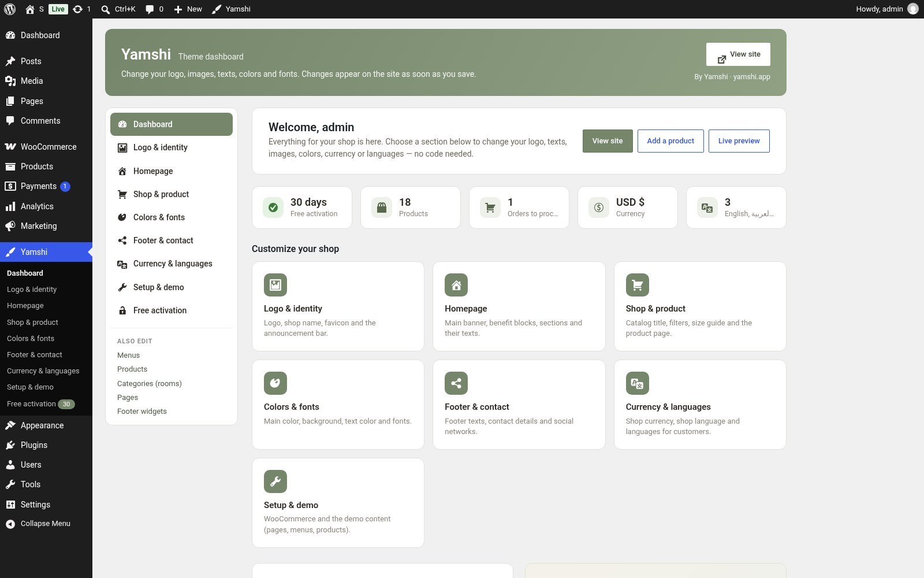Click the Setup & demo card wrench icon
The image size is (924, 578).
pyautogui.click(x=275, y=481)
